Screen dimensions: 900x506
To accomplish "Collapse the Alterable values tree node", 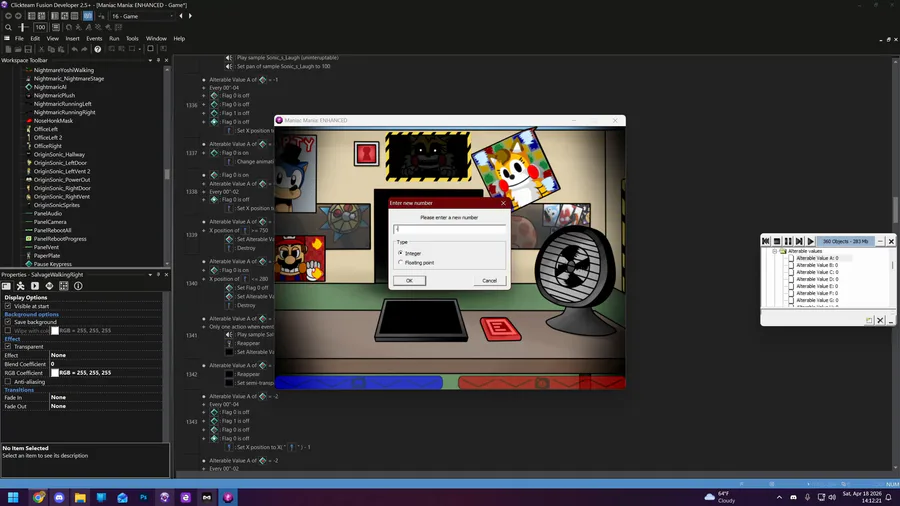I will point(774,251).
